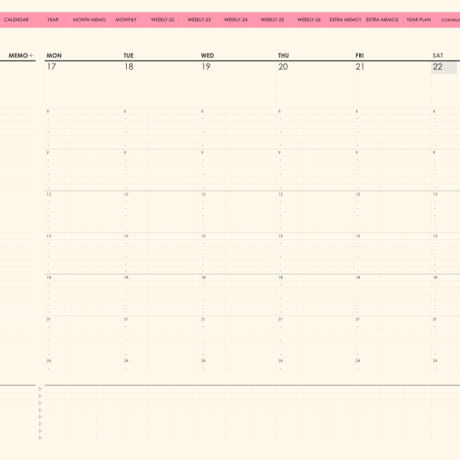Select the WED column header
The image size is (460, 460).
(x=207, y=55)
